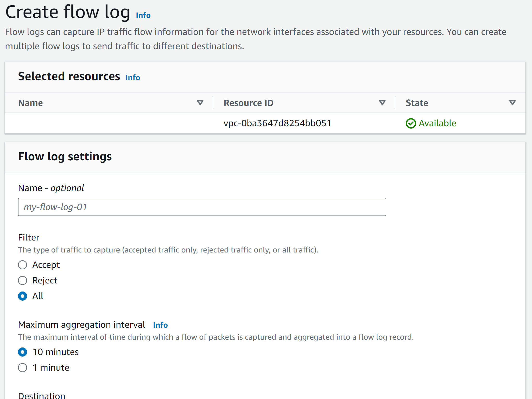Click the Resource ID column header

point(248,103)
